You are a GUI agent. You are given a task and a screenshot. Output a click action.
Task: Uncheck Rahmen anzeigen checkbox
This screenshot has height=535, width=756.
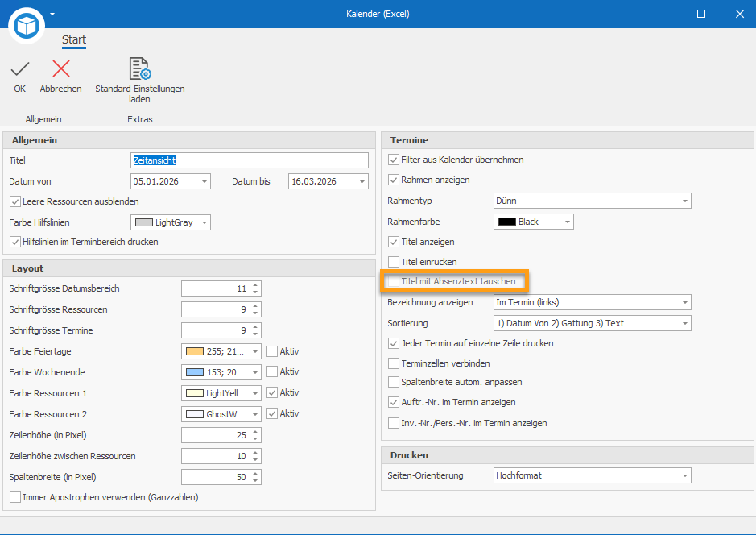[x=394, y=180]
